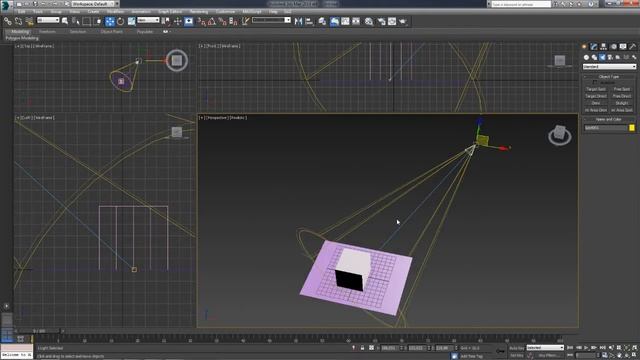Click Select and Manipulate icon
Image resolution: width=640 pixels, height=360 pixels.
[x=178, y=21]
